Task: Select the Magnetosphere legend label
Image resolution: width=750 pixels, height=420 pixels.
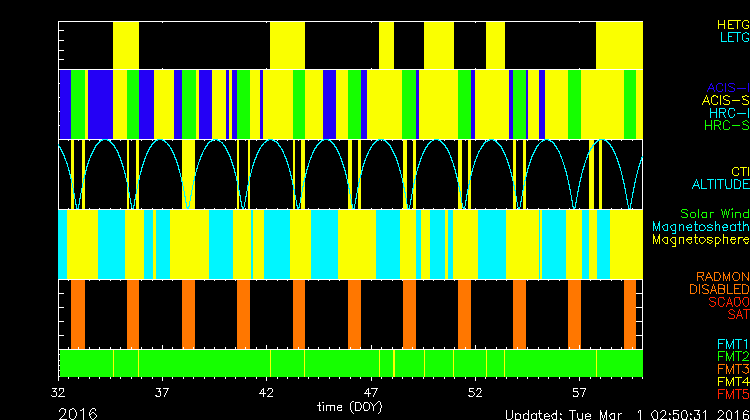Action: point(700,240)
